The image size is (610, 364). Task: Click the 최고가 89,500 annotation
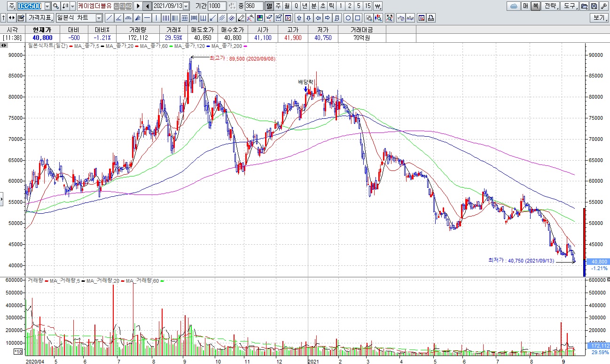pos(242,58)
